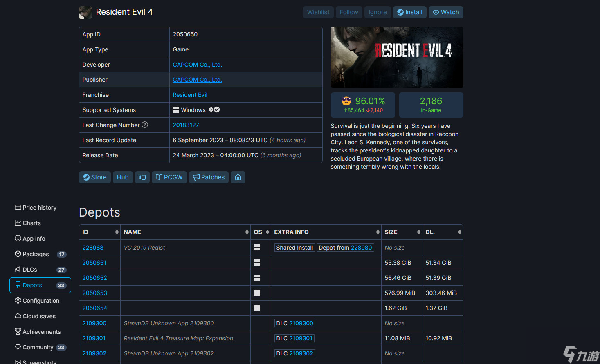Click the home website icon button
The image size is (600, 364).
(x=238, y=177)
